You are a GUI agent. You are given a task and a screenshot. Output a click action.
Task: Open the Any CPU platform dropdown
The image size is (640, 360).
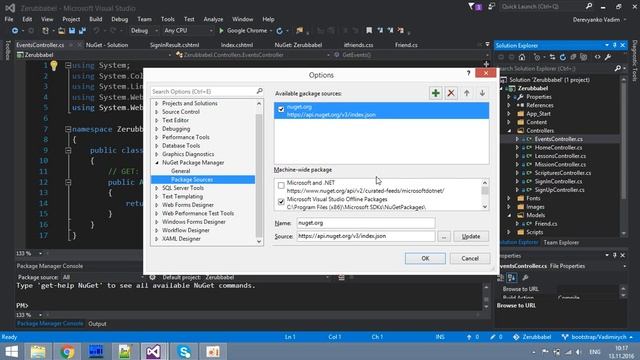point(188,31)
